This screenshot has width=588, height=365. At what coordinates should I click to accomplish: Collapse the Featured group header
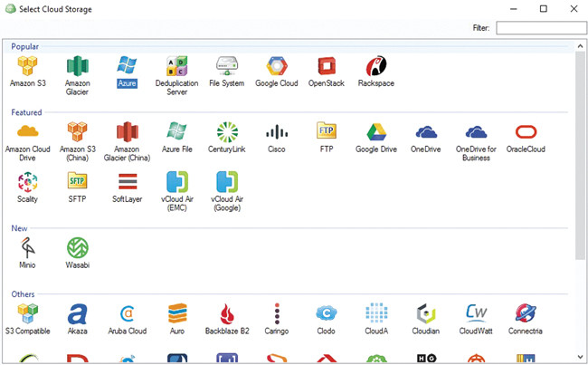click(26, 112)
